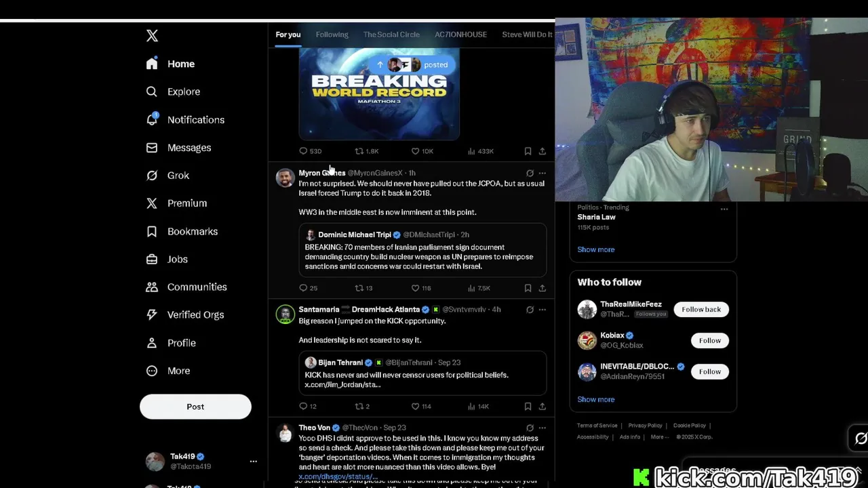View analytics of World Record post
This screenshot has height=488, width=868.
480,151
